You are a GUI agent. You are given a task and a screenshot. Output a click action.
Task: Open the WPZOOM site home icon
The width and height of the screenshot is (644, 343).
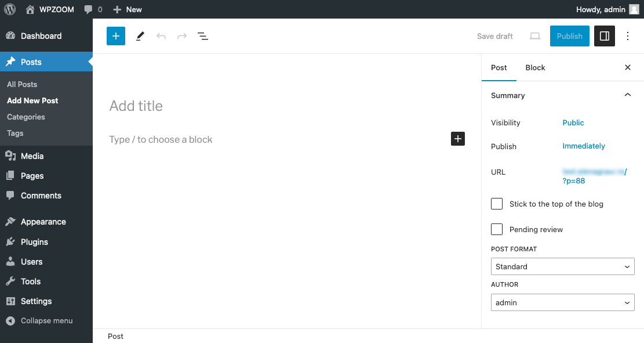(x=30, y=9)
